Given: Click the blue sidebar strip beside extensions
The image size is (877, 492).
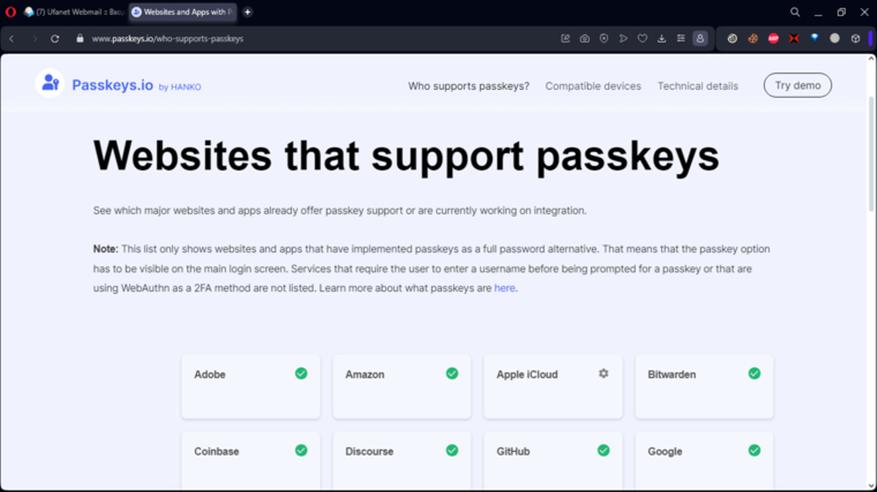Looking at the screenshot, I should pos(870,39).
